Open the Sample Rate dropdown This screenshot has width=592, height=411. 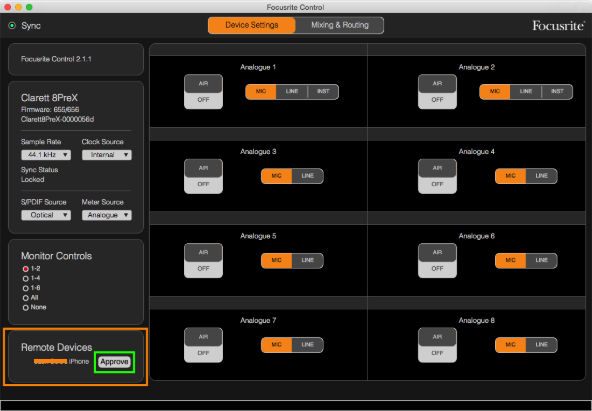pyautogui.click(x=46, y=155)
